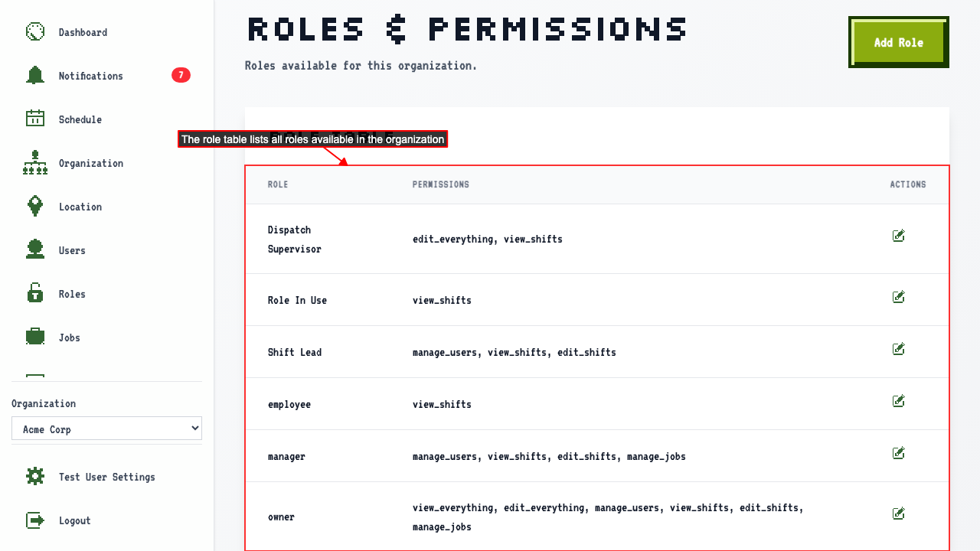Click the Add Role button
The width and height of the screenshot is (980, 551).
[x=899, y=42]
